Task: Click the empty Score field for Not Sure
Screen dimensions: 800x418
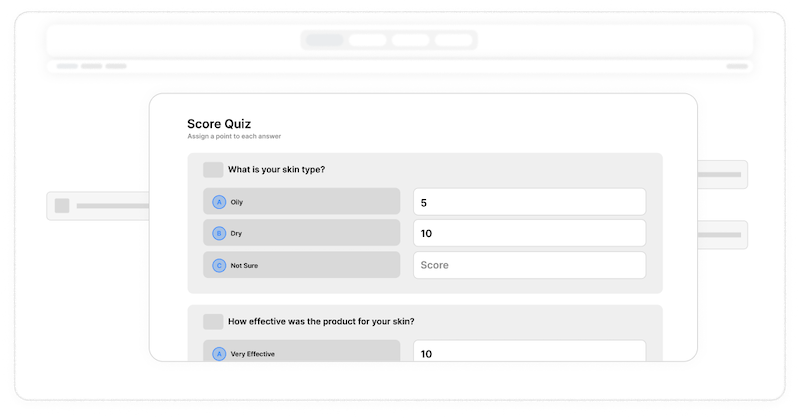Action: [x=529, y=265]
